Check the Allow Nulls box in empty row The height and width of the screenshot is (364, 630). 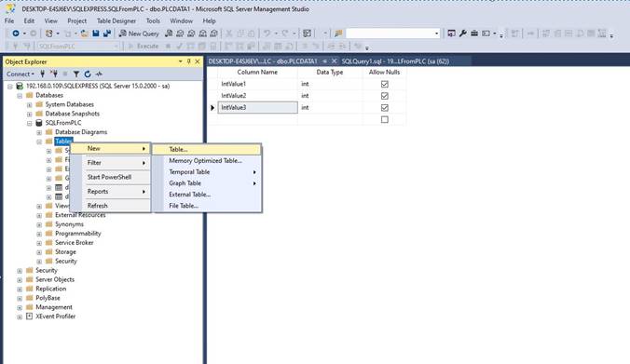[385, 119]
